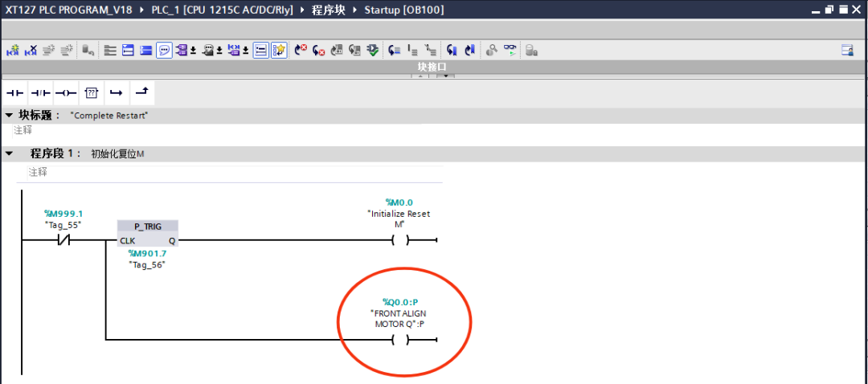The width and height of the screenshot is (868, 384).
Task: Close all networks icon
Action: pos(145,51)
